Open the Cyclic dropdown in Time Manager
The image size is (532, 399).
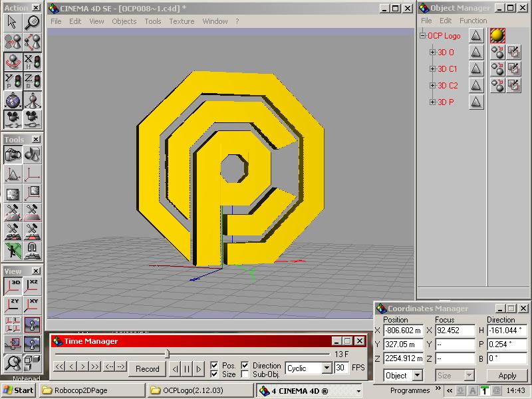pos(326,368)
